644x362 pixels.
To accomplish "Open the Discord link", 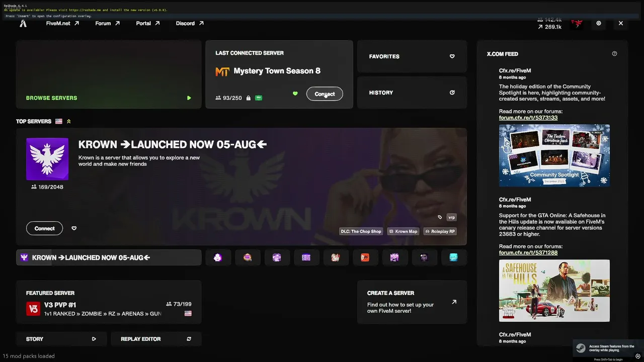I will 190,23.
